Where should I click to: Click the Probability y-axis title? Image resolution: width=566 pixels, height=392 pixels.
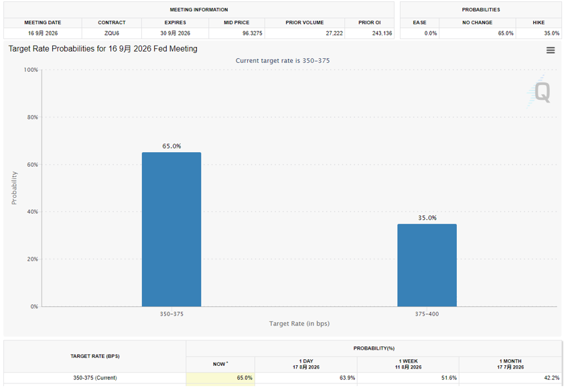14,188
